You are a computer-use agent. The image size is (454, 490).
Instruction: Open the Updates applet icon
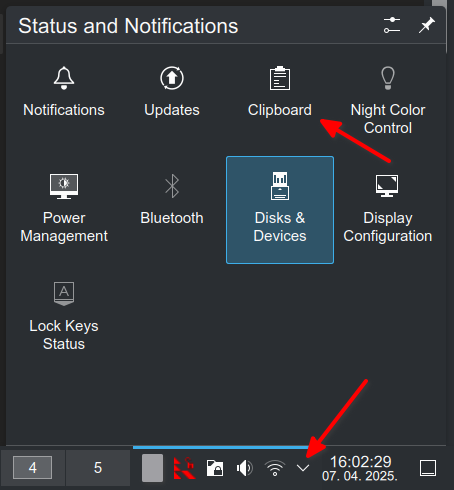[172, 78]
